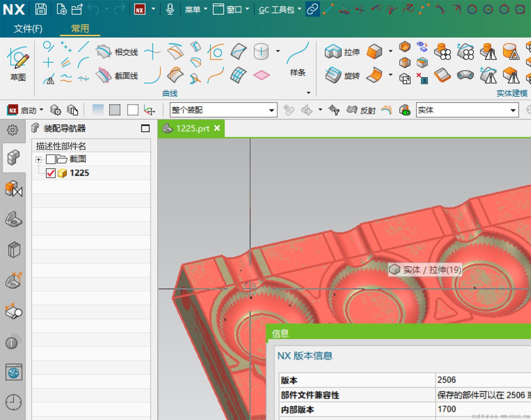Open the web browser sidebar icon
Viewport: 531px width, 420px height.
tap(14, 372)
